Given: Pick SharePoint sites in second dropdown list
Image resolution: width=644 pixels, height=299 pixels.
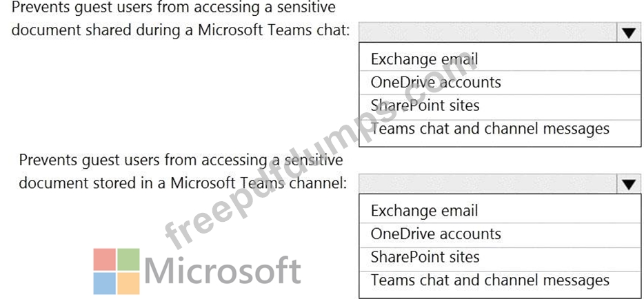Looking at the screenshot, I should point(500,258).
